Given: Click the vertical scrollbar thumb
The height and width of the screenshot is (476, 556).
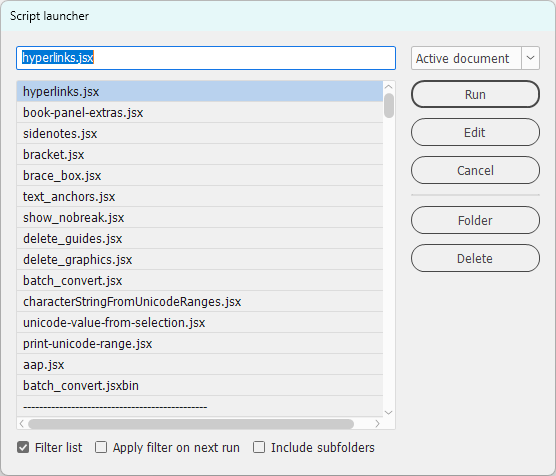Looking at the screenshot, I should (x=389, y=105).
